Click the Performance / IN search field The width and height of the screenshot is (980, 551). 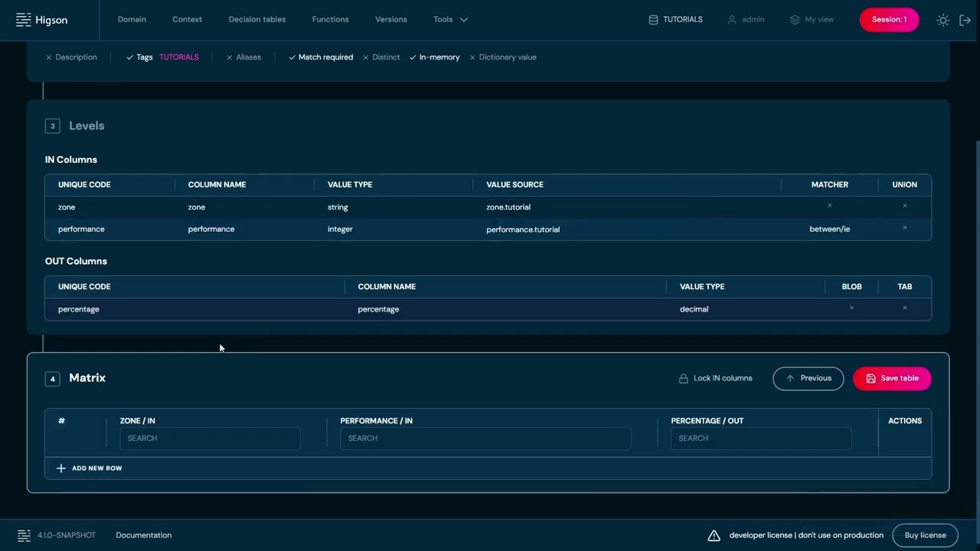[485, 439]
